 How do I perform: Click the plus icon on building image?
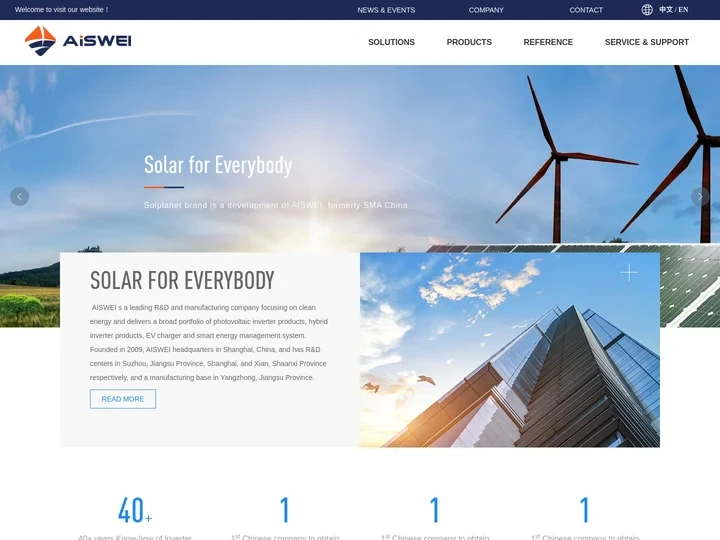coord(629,272)
